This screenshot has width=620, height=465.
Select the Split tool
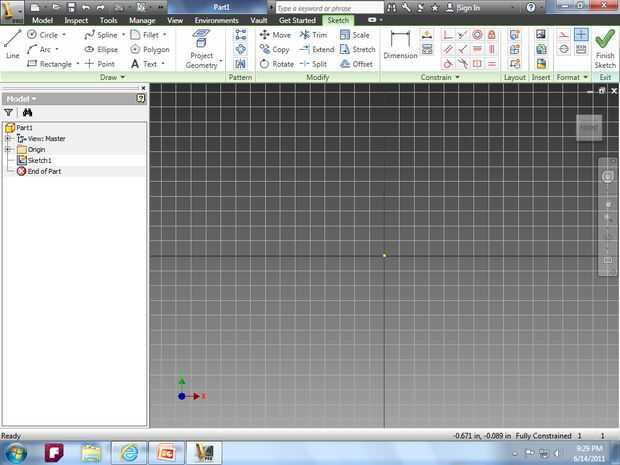313,64
